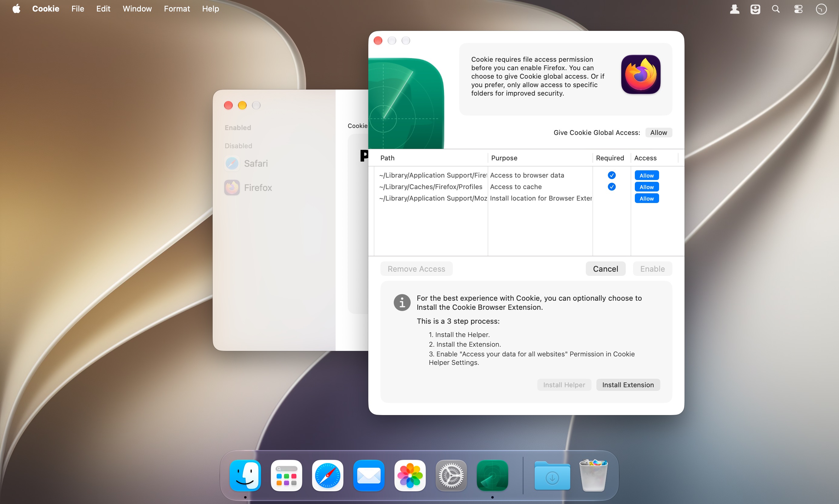
Task: Click the Firefox logo in permission dialog
Action: (641, 74)
